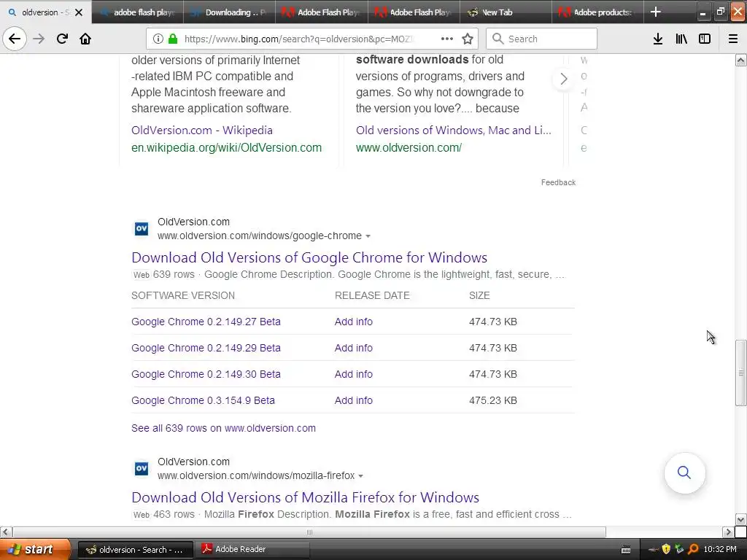Click the scrollbar down arrow
747x560 pixels.
(x=741, y=519)
